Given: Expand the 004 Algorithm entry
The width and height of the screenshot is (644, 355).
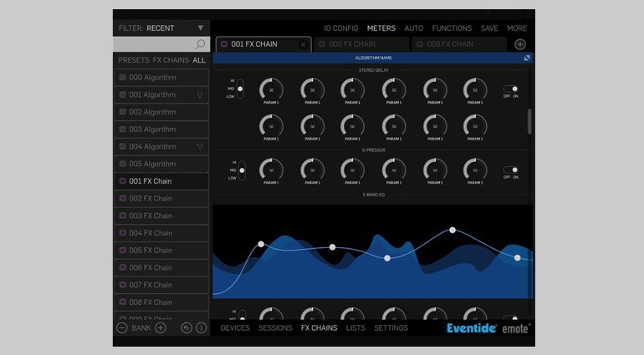Looking at the screenshot, I should click(200, 147).
